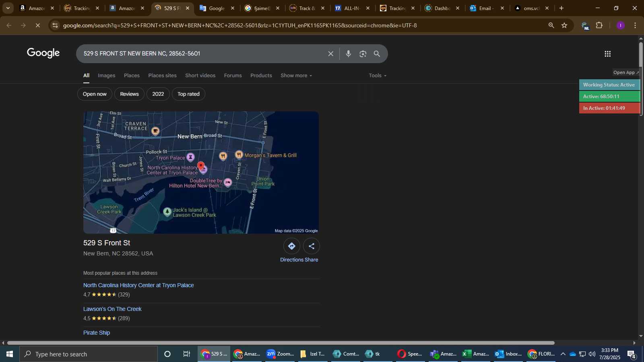
Task: Click the Active: 68:50:11 timer
Action: tap(609, 97)
